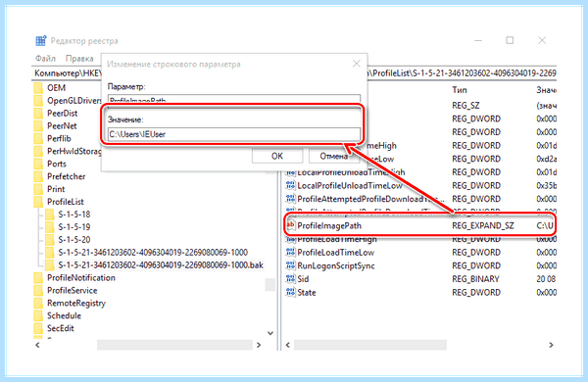Click the Sid binary value icon

[x=291, y=279]
